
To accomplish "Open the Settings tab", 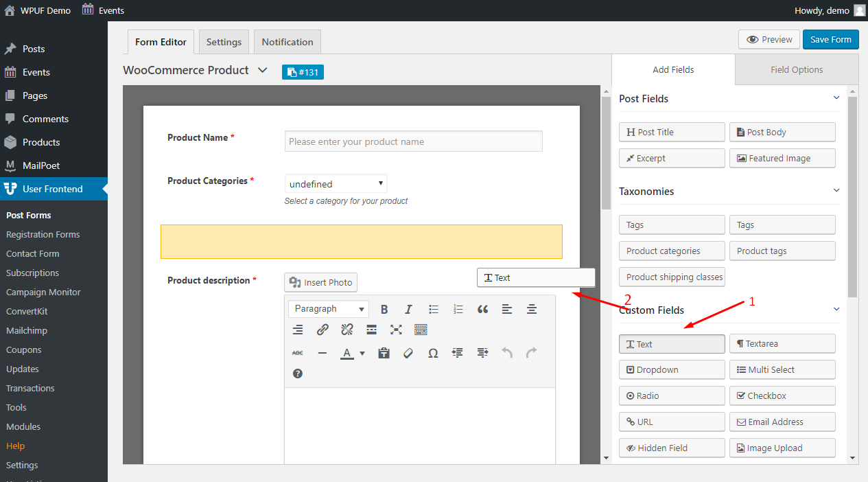I will click(224, 42).
